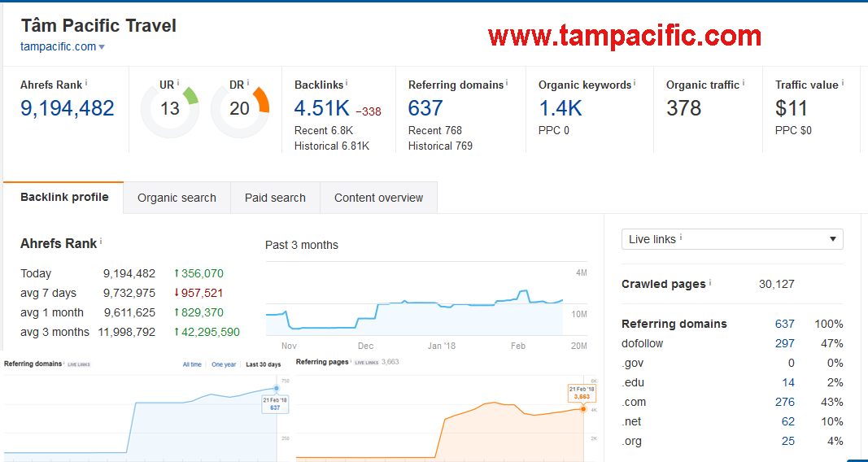Switch to the Backlink profile tab
The height and width of the screenshot is (462, 868).
[64, 197]
